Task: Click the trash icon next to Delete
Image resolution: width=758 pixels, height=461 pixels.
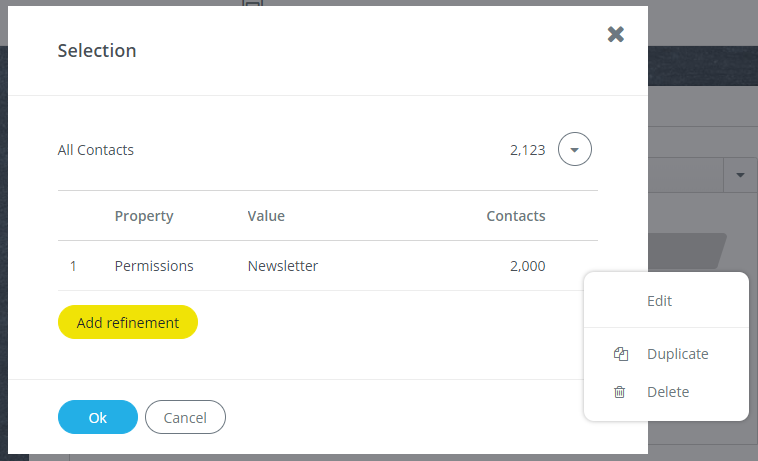Action: [619, 391]
